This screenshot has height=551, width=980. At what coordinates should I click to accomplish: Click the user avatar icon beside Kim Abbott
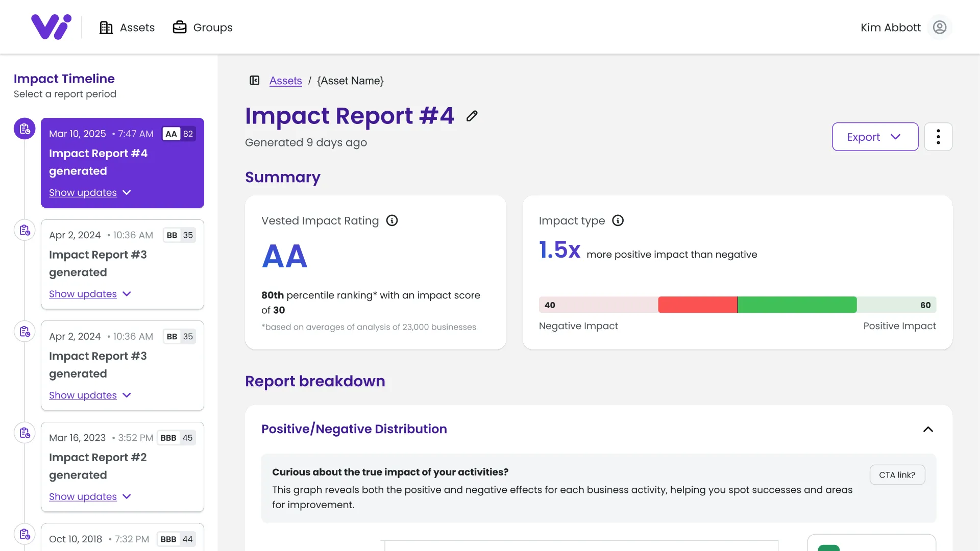[x=940, y=27]
